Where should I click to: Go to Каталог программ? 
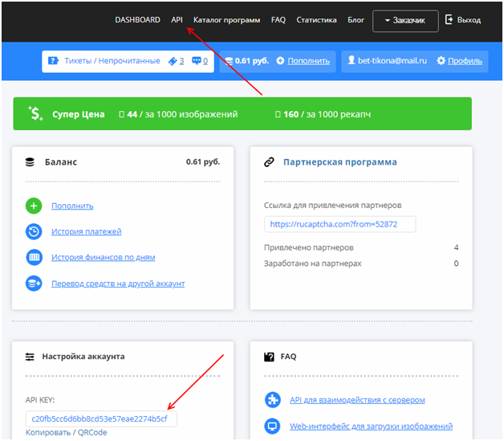pos(226,20)
